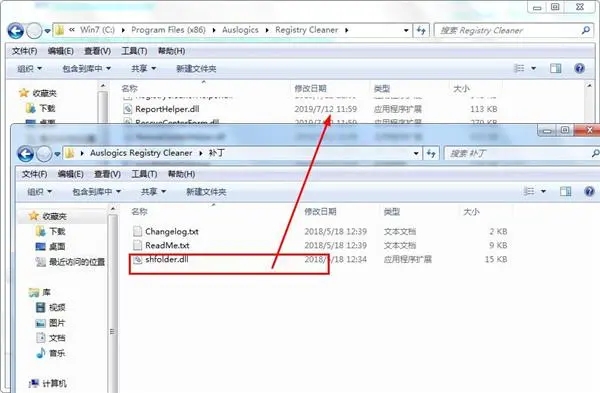This screenshot has height=393, width=600.
Task: Click Program Files (x86) breadcrumb segment
Action: tap(168, 30)
